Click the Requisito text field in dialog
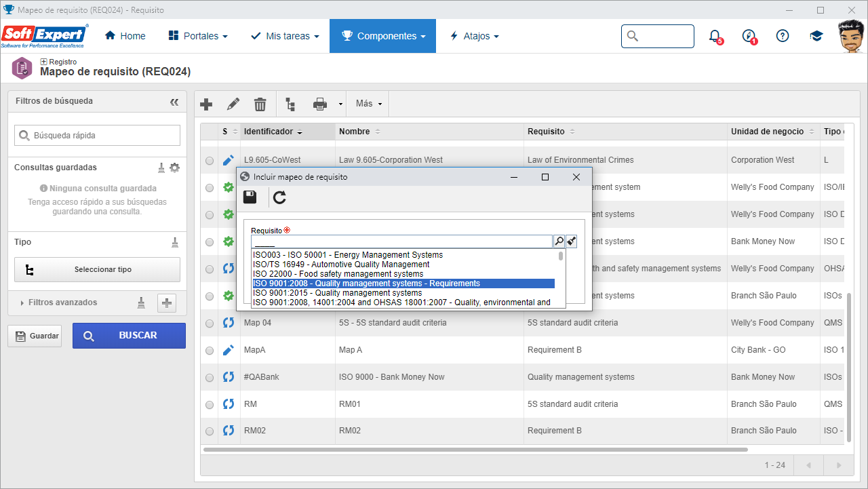Screen dimensions: 868x489 click(x=401, y=241)
